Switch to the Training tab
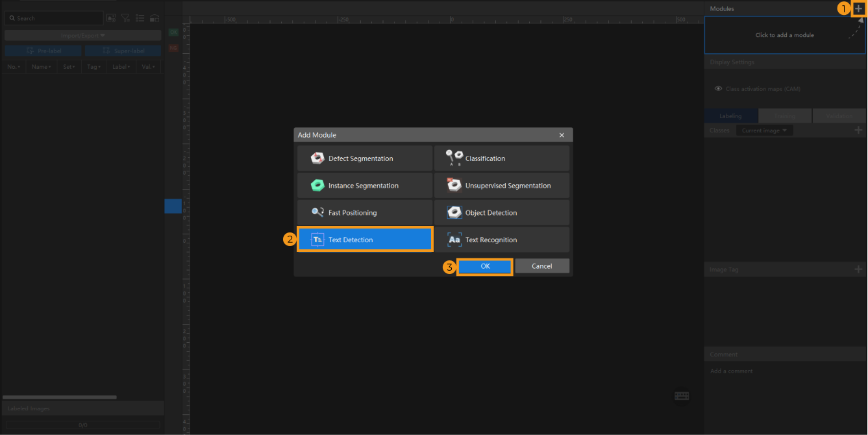The width and height of the screenshot is (868, 435). [x=784, y=116]
